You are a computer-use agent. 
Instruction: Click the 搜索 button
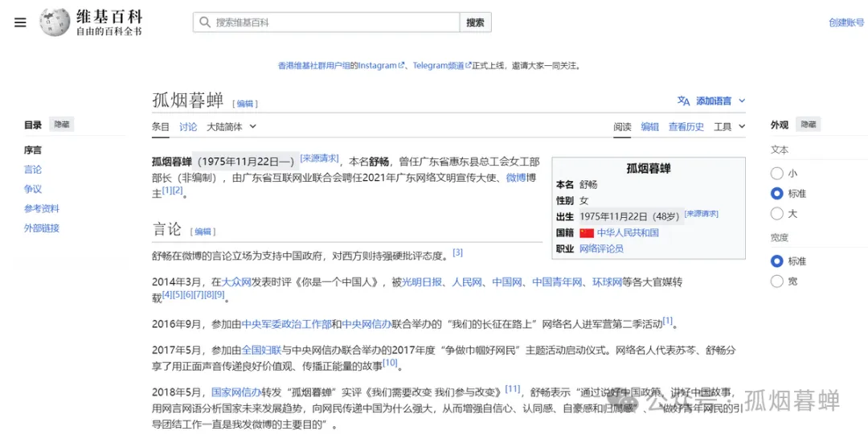[475, 23]
